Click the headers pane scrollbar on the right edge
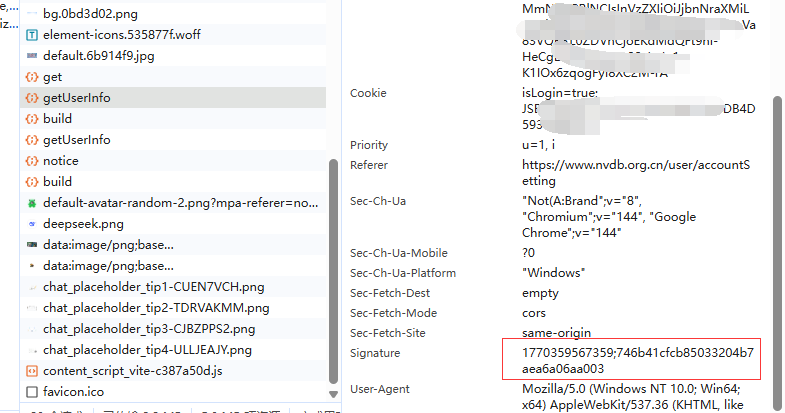Viewport: 785px width, 413px height. [778, 250]
